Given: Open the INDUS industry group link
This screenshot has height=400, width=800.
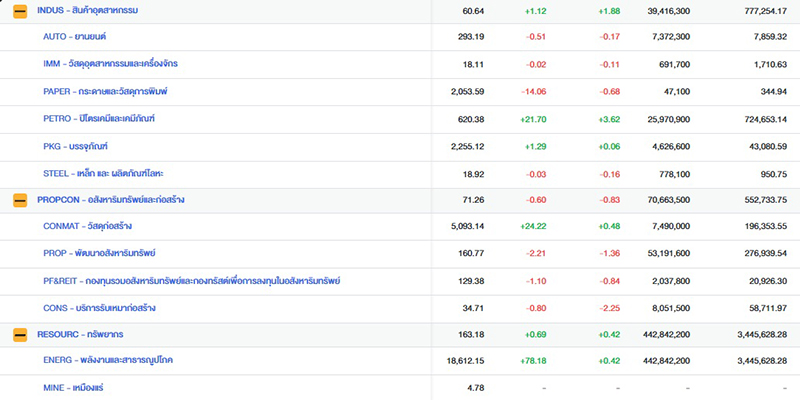Looking at the screenshot, I should click(87, 10).
